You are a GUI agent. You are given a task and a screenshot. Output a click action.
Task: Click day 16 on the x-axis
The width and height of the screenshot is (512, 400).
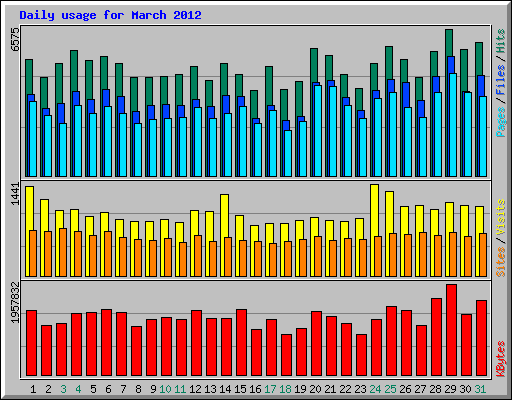pos(255,389)
